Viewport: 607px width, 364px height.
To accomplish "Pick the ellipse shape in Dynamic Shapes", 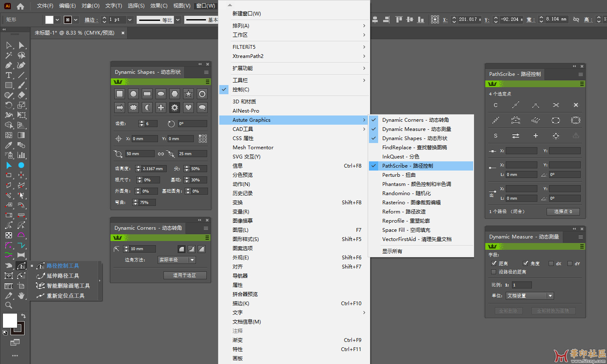I will tap(161, 94).
